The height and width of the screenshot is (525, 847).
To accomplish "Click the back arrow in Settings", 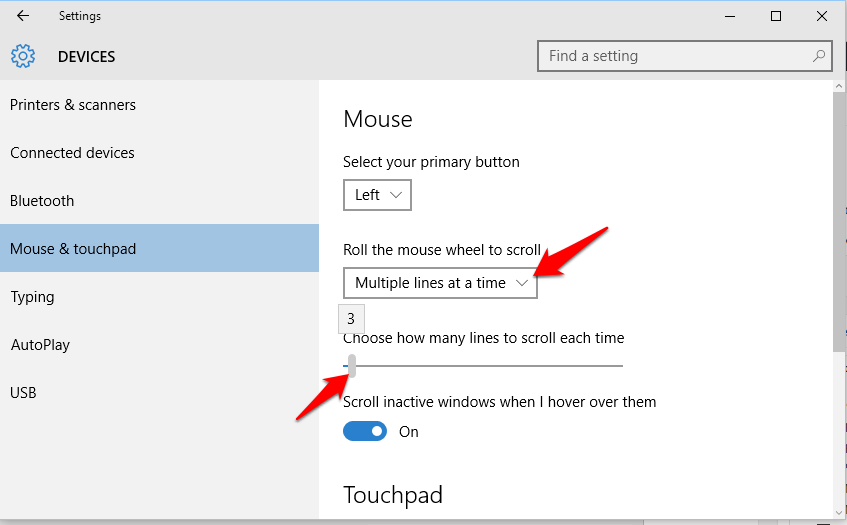I will tap(23, 16).
